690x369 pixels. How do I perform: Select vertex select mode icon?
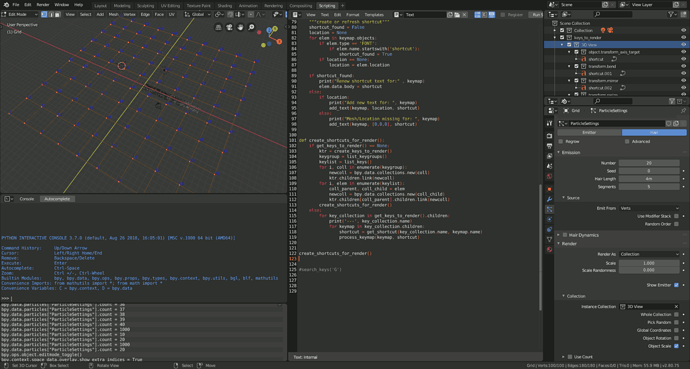coord(44,15)
